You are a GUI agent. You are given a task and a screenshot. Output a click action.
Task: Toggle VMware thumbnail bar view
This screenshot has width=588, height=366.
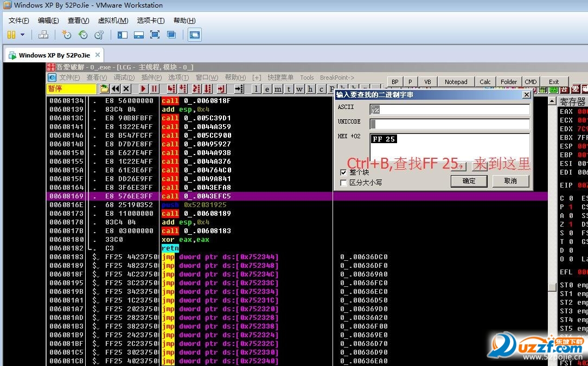pos(139,35)
